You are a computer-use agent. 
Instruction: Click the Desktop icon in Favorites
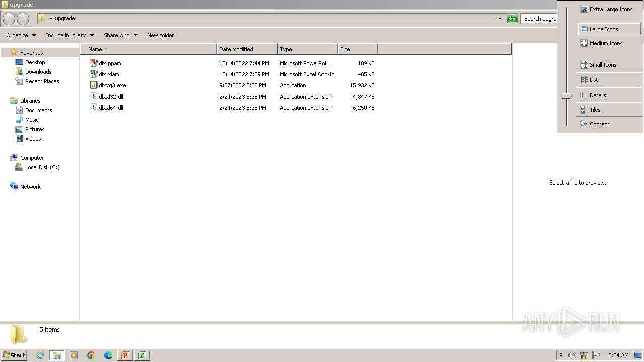(x=19, y=62)
